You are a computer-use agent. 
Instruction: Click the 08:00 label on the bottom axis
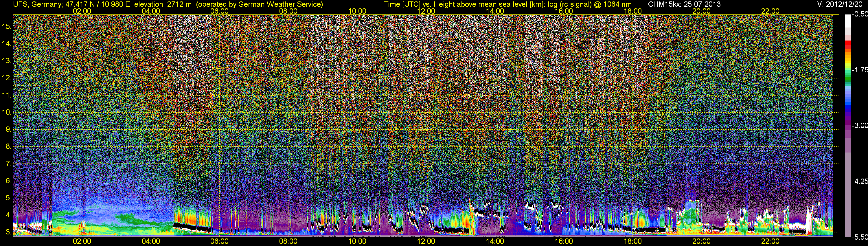pyautogui.click(x=288, y=241)
